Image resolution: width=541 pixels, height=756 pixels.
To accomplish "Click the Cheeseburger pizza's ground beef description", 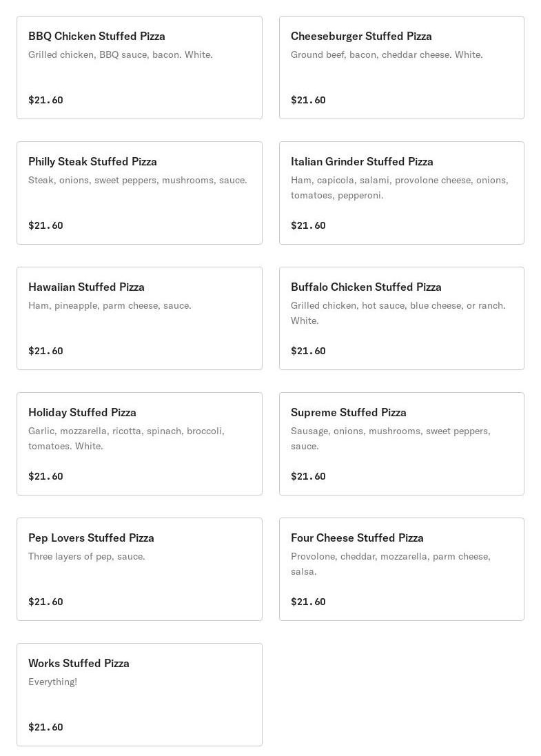I will (387, 54).
